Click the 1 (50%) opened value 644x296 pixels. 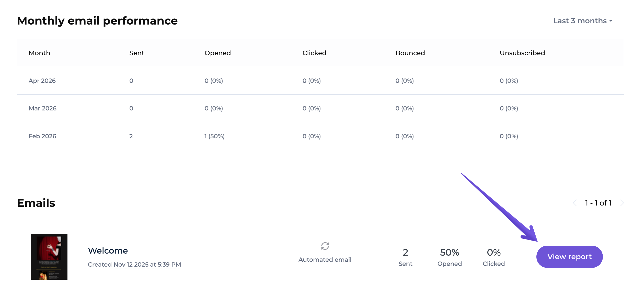tap(214, 136)
